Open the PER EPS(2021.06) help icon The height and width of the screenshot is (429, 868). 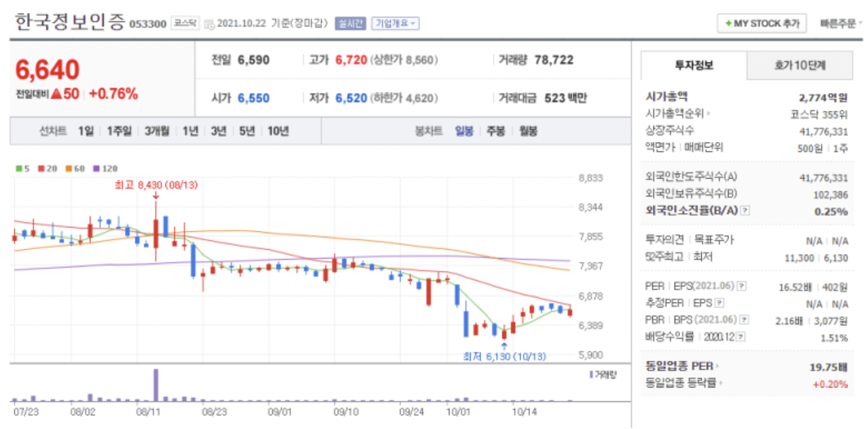pyautogui.click(x=742, y=286)
